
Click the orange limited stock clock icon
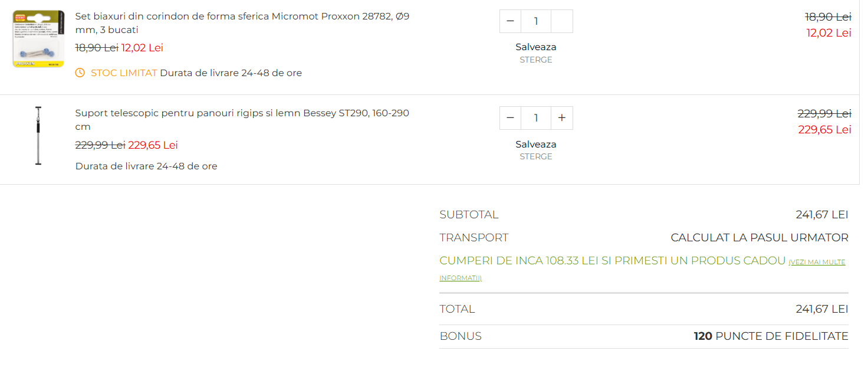click(x=80, y=73)
